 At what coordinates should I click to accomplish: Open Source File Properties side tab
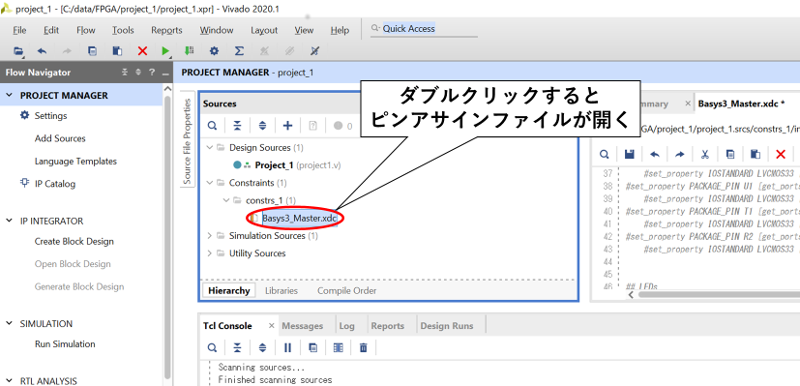coord(187,141)
